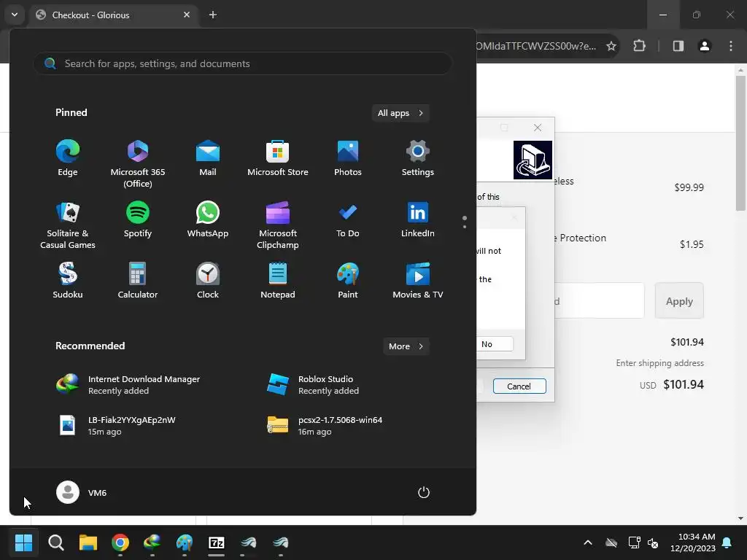Launch the Photos app

click(348, 158)
